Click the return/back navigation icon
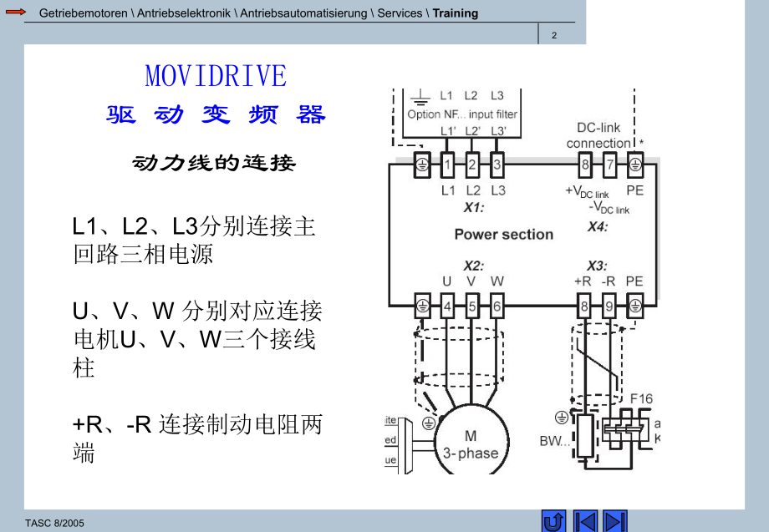The width and height of the screenshot is (769, 532). tap(554, 519)
